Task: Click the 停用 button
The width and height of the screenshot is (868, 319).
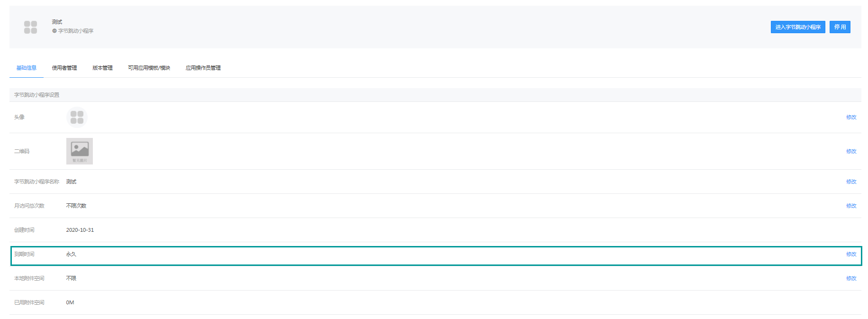Action: point(840,27)
